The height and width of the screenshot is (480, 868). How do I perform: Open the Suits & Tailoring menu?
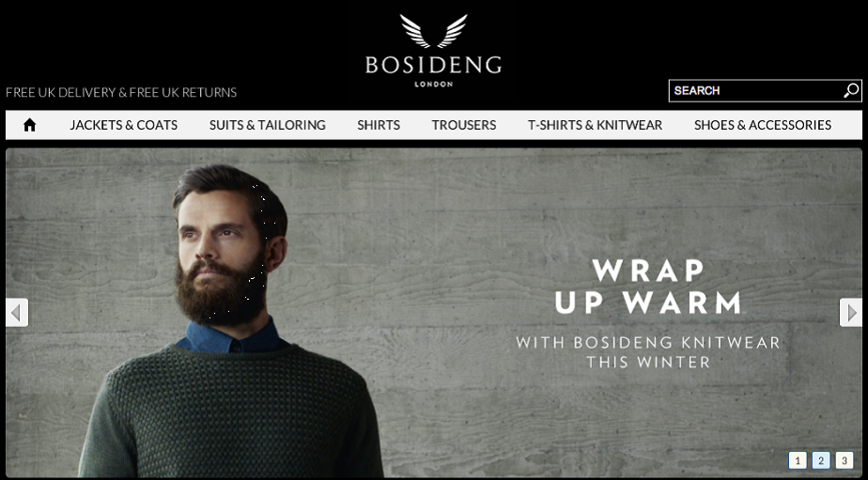point(268,125)
